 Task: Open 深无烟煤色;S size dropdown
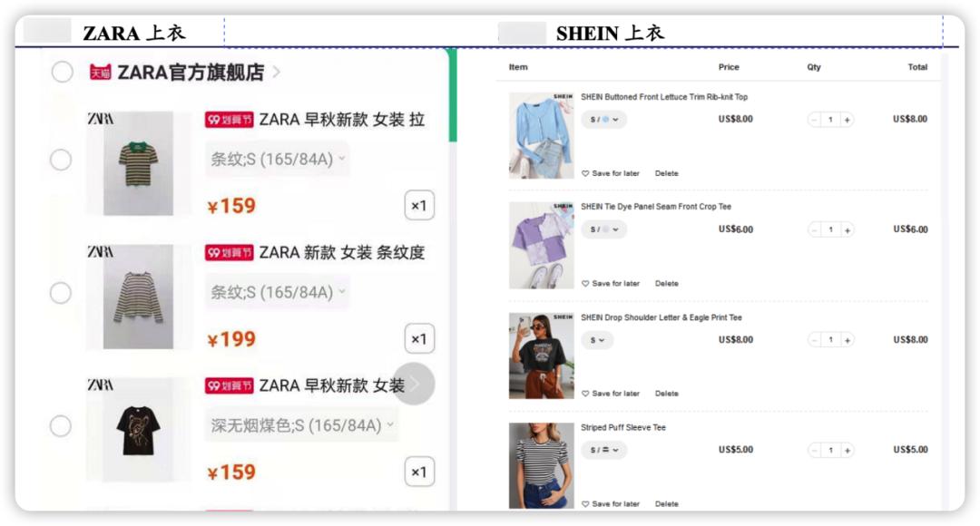click(302, 425)
